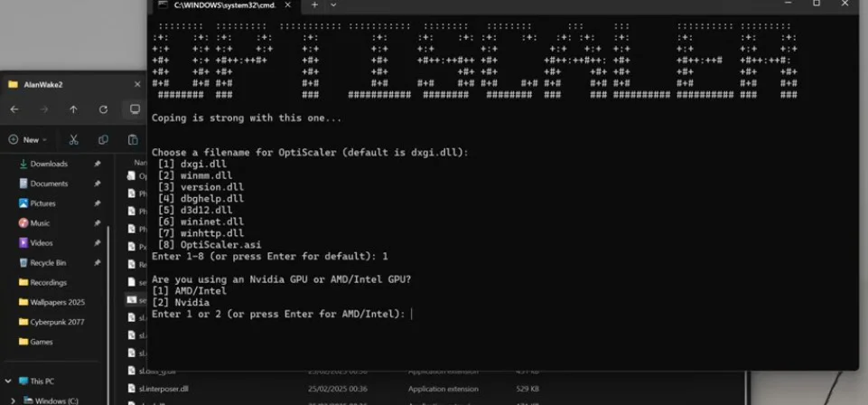Select Recycle Bin in the sidebar

[x=48, y=262]
